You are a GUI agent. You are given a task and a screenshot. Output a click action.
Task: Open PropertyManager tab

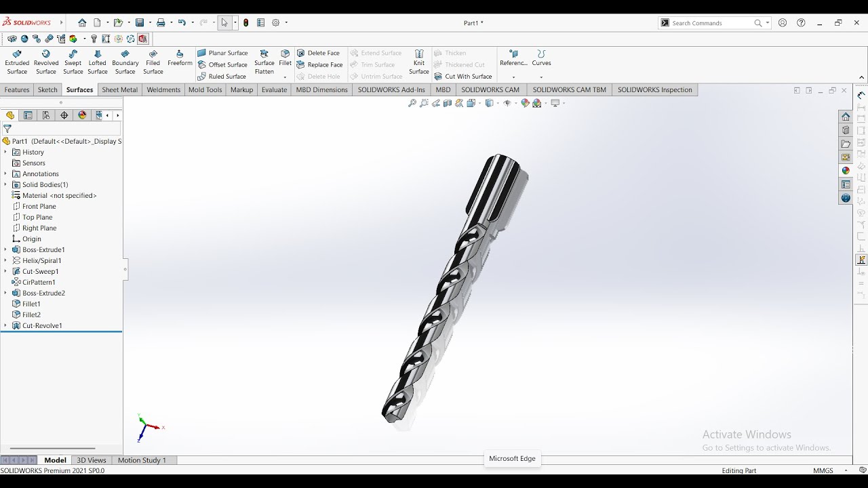pos(28,115)
